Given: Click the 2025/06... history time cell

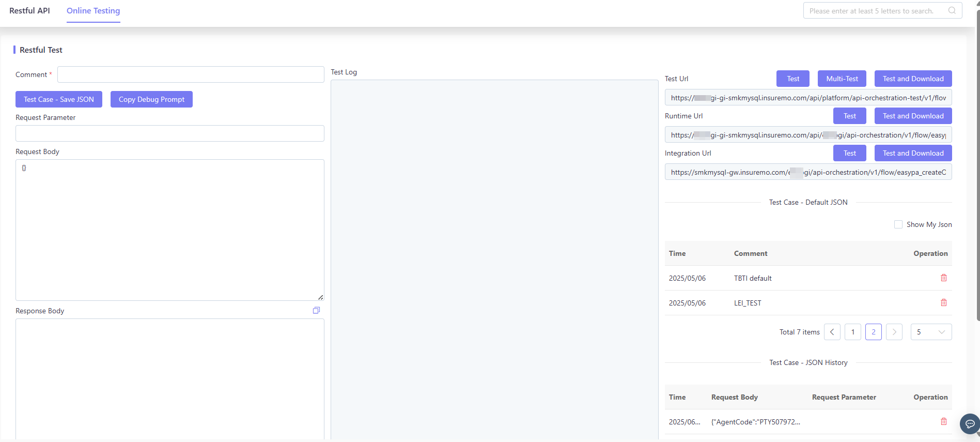Looking at the screenshot, I should point(685,422).
